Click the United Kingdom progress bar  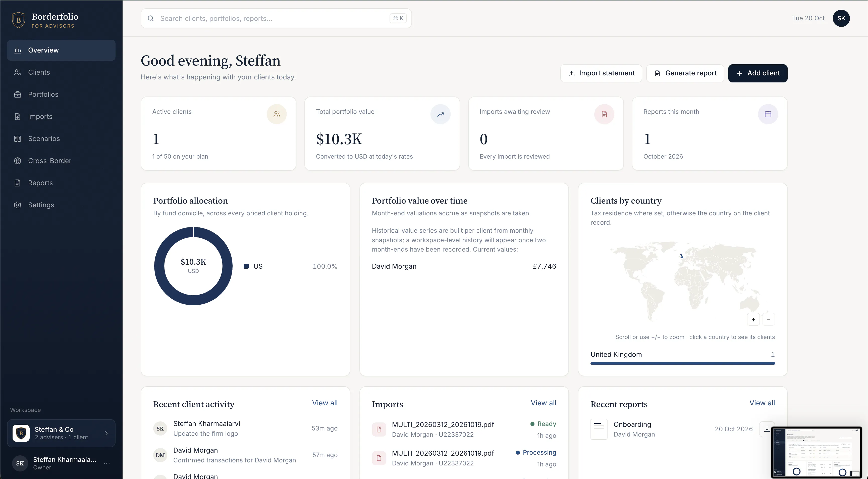[x=683, y=363]
